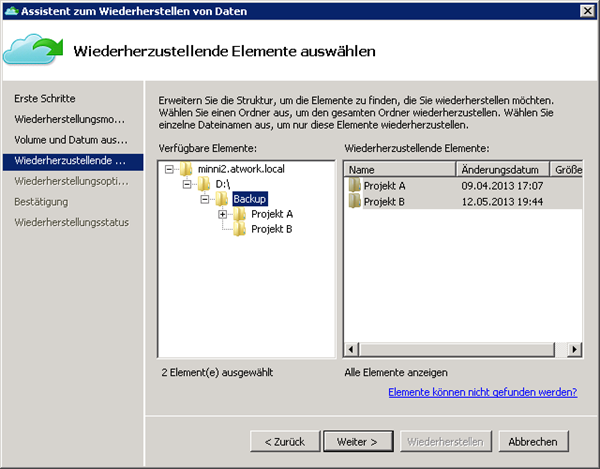This screenshot has width=600, height=469.
Task: Click the Wiederherstellungsopti… step
Action: (x=72, y=181)
